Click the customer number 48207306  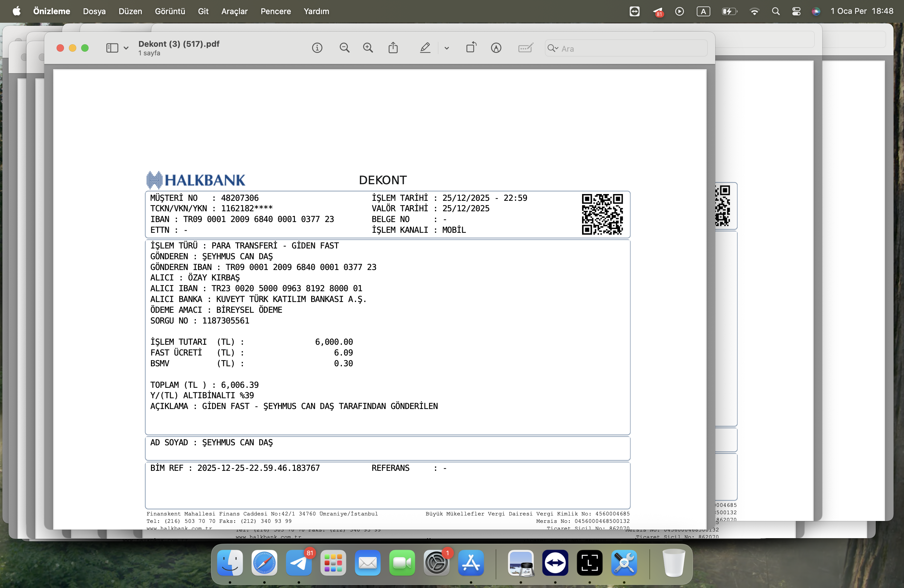tap(240, 198)
